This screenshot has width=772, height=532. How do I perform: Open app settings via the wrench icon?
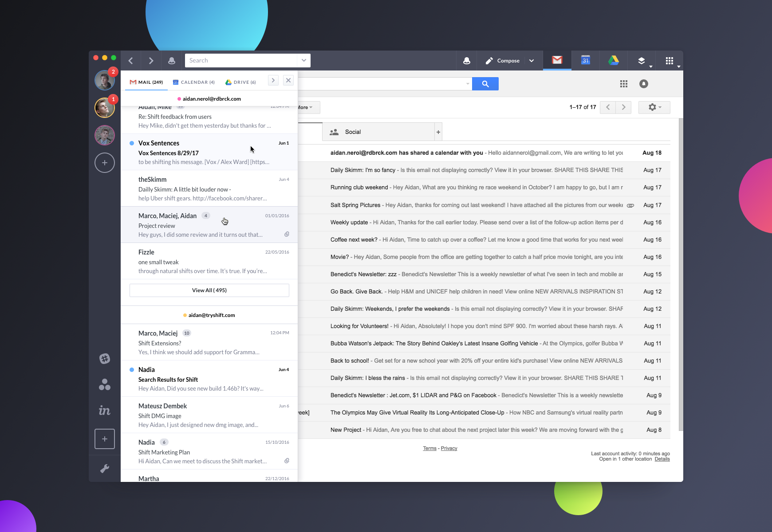[x=104, y=468]
